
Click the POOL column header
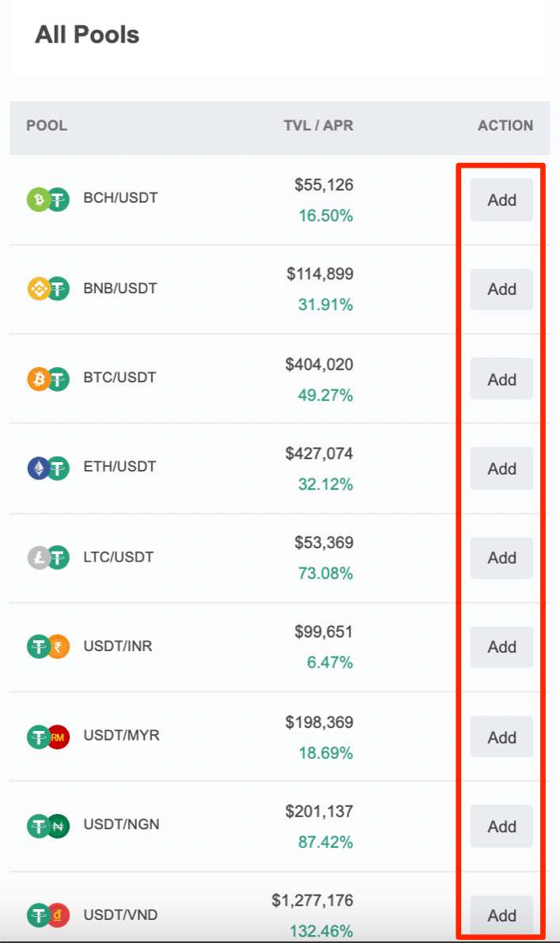(x=47, y=126)
